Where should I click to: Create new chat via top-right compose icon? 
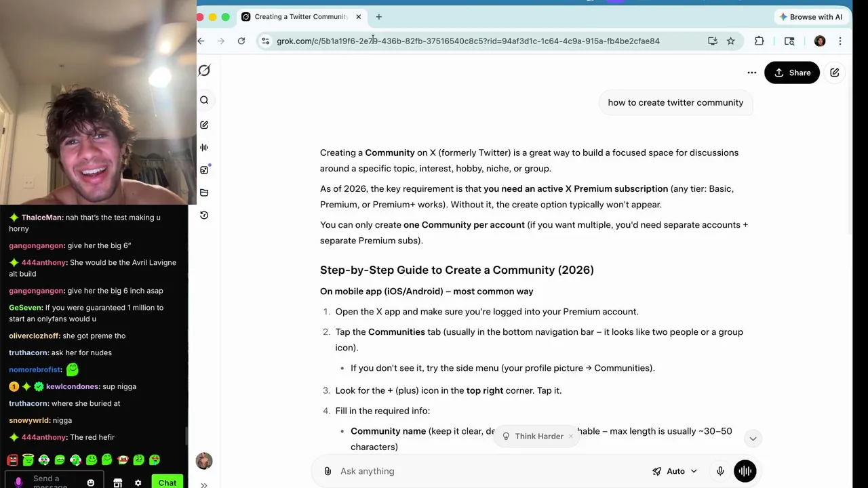pos(835,73)
